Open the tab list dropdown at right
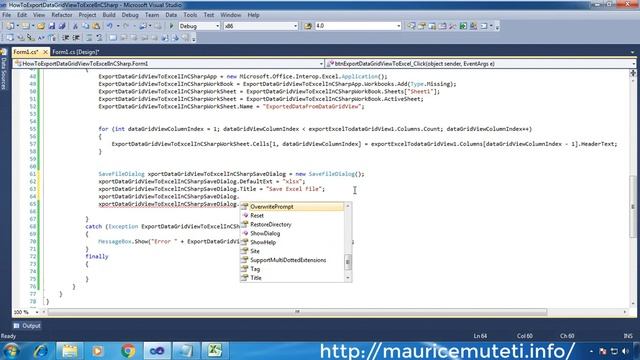 point(632,52)
